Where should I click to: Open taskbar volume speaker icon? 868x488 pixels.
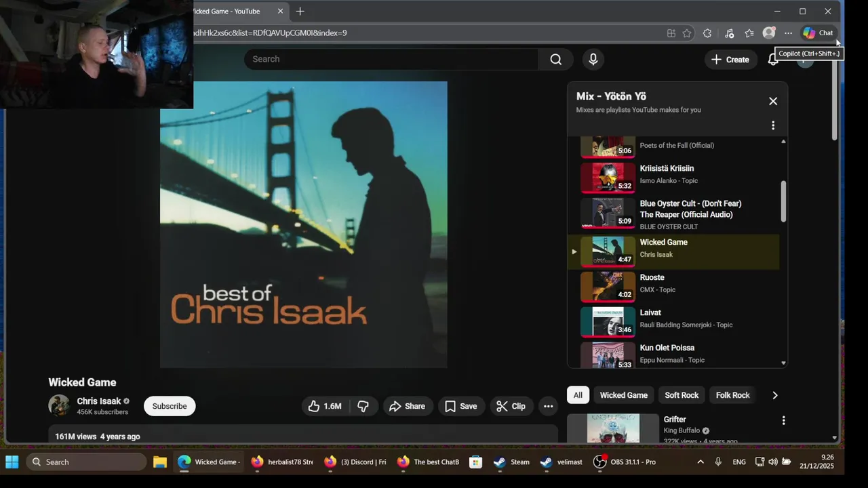click(x=773, y=462)
